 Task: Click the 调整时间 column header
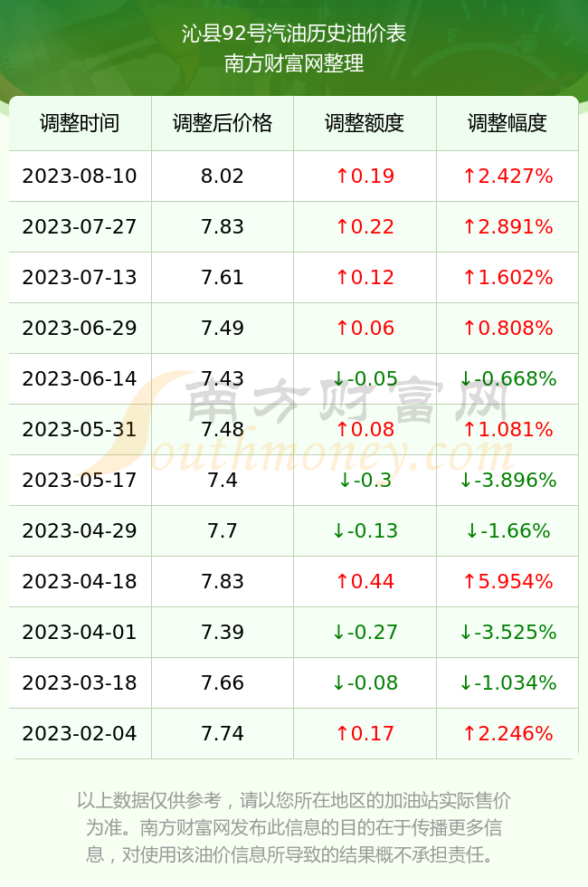pos(80,123)
